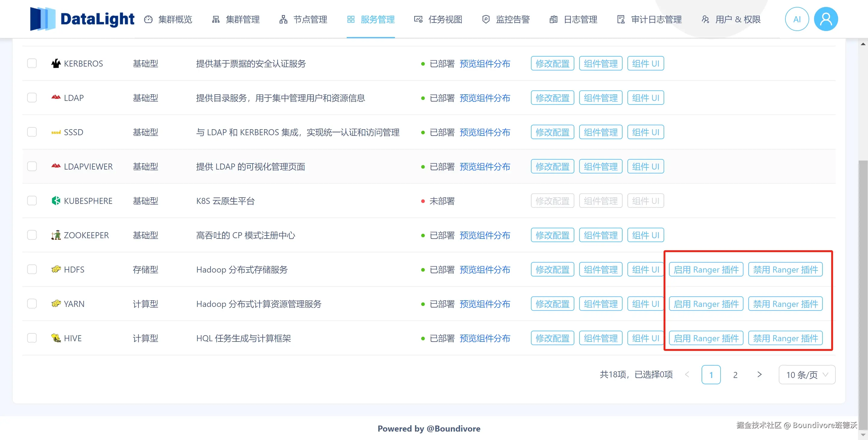Click the previous page chevron

click(687, 374)
